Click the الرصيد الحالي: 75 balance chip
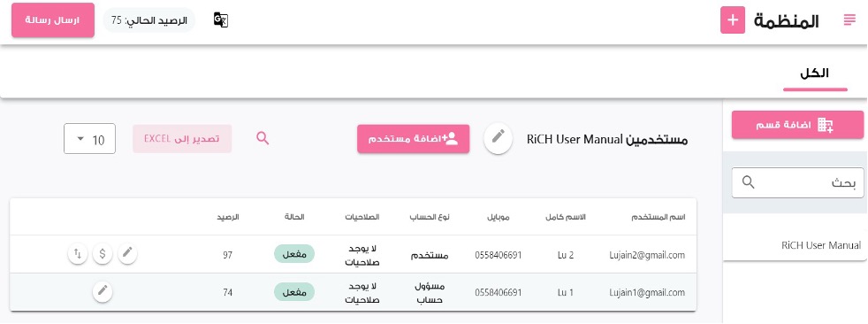 pyautogui.click(x=149, y=20)
